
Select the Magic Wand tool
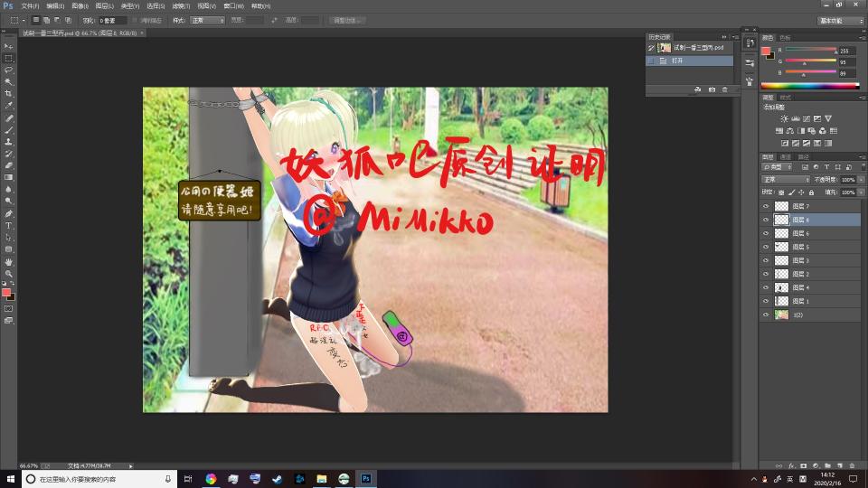pos(8,82)
